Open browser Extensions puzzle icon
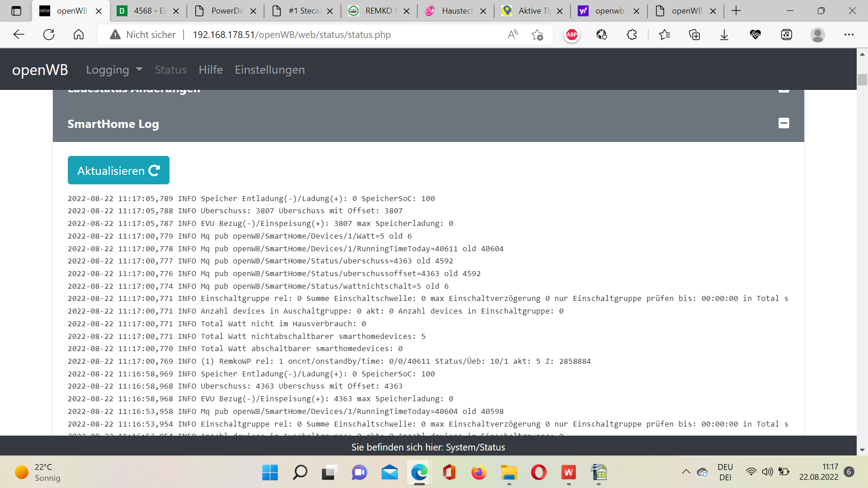The width and height of the screenshot is (868, 488). coord(632,35)
